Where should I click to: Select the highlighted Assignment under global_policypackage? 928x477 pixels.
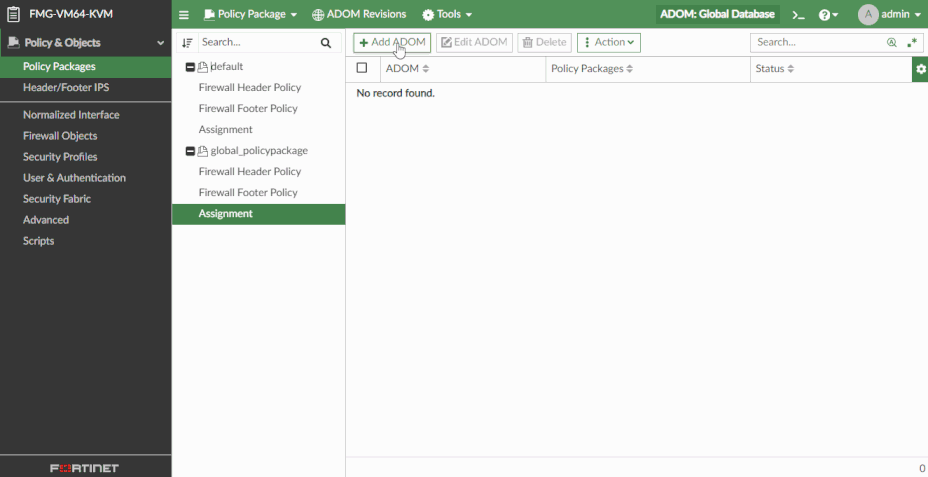click(x=259, y=214)
